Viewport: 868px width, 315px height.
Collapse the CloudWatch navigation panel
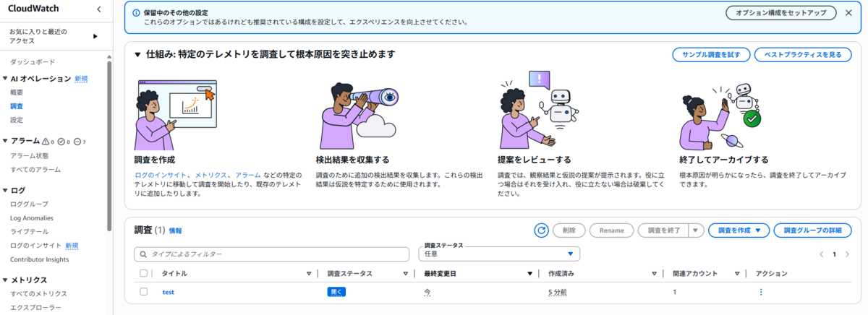[99, 9]
